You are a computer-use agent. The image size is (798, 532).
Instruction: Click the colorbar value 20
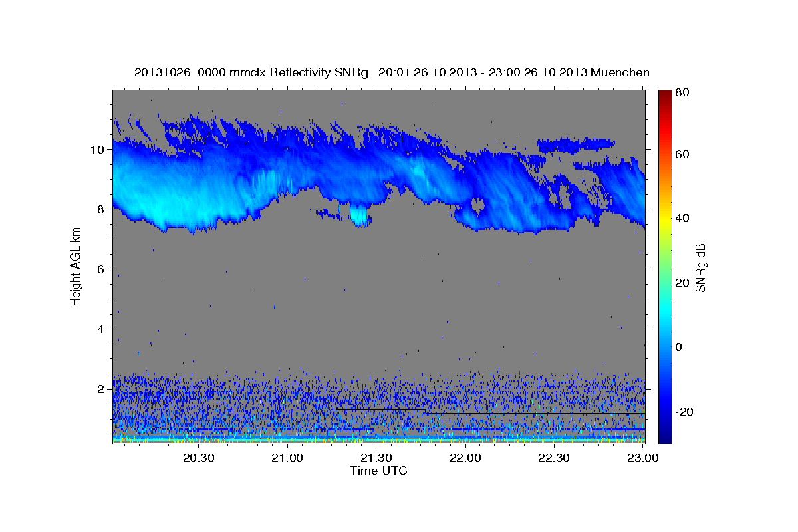681,283
